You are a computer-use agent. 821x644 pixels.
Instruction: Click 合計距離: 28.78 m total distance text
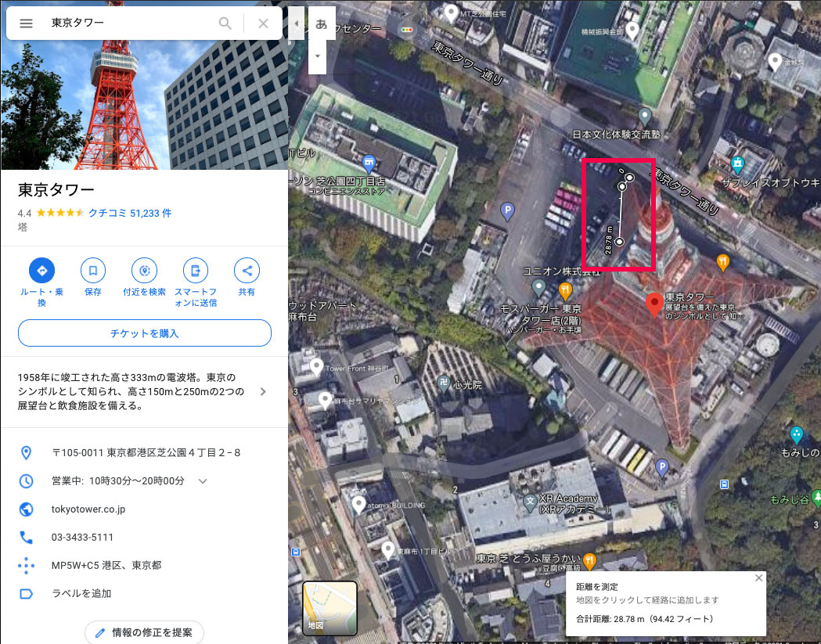tap(645, 619)
